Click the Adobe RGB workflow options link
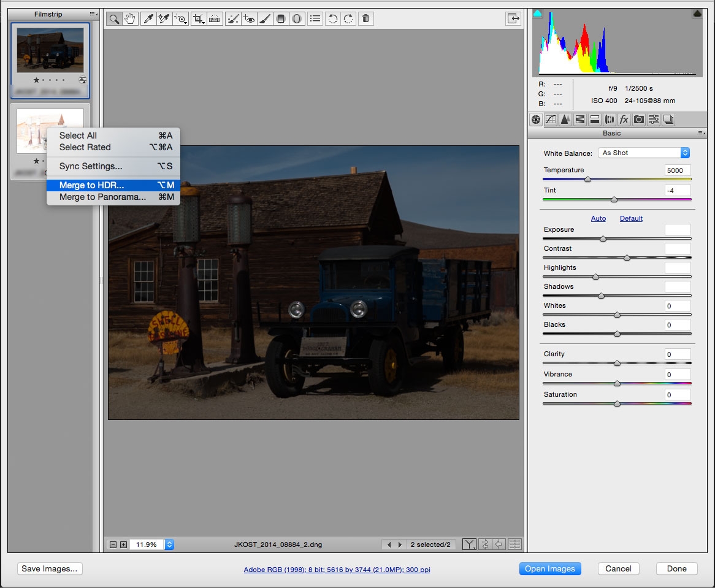This screenshot has width=715, height=588. click(337, 570)
